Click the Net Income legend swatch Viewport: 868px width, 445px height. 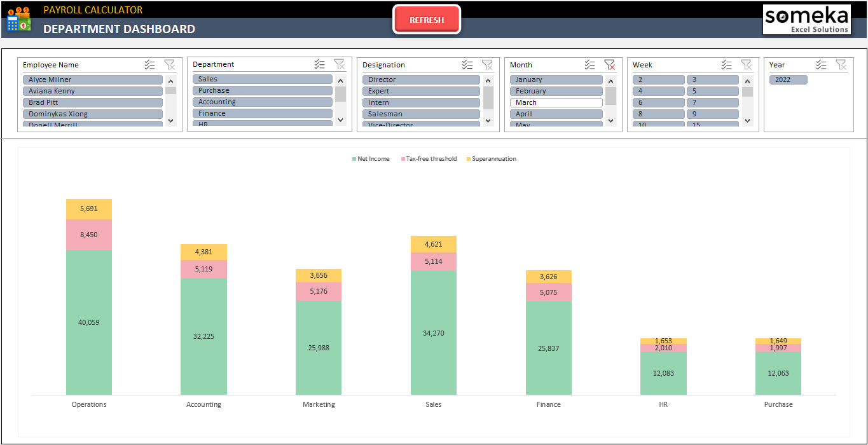click(x=354, y=159)
